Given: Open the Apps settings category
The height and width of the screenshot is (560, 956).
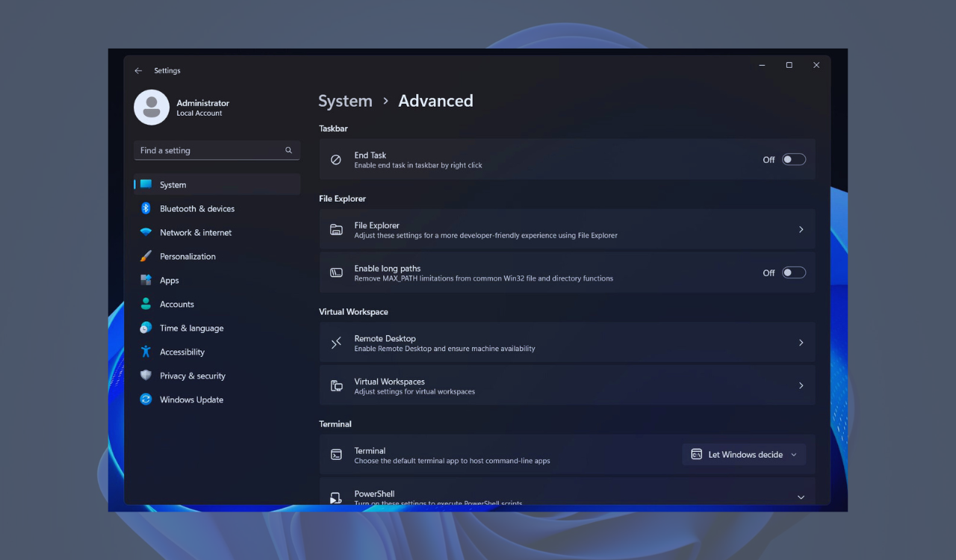Looking at the screenshot, I should tap(170, 280).
